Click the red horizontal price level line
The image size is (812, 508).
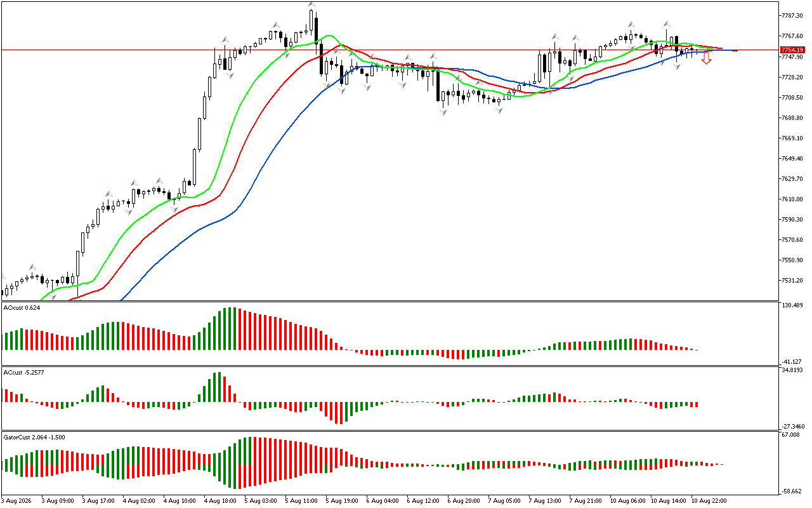point(390,50)
